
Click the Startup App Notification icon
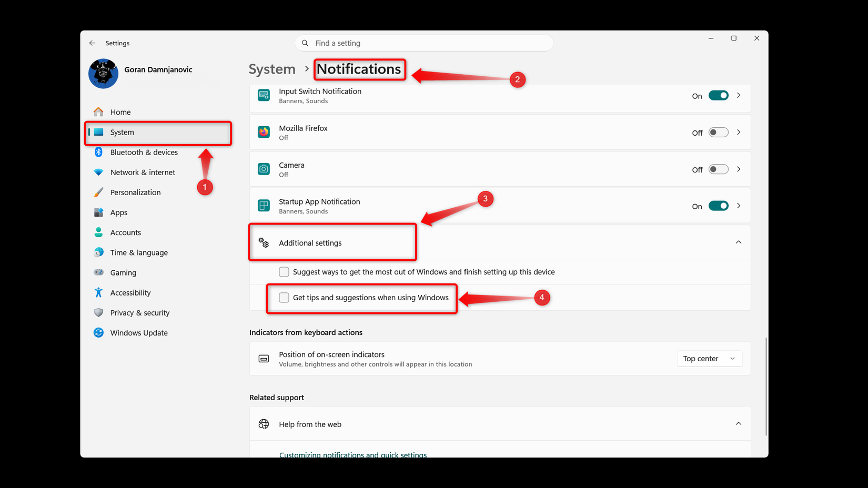(264, 206)
